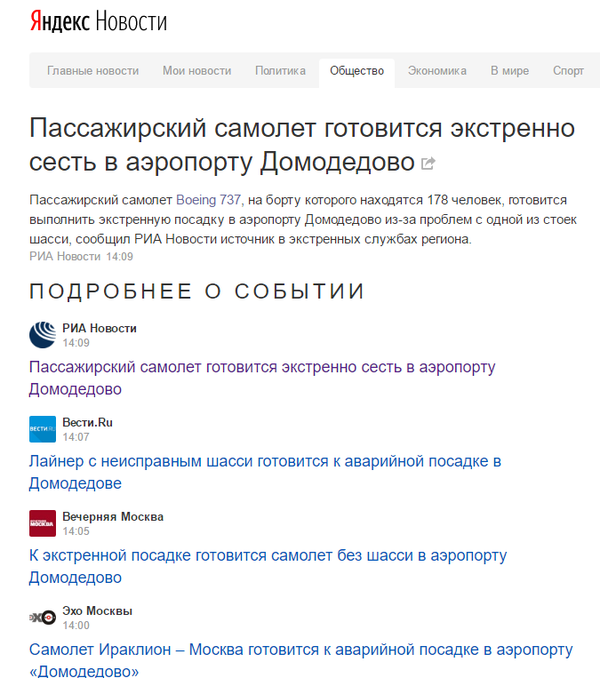The height and width of the screenshot is (678, 600).
Task: Open the В мире tab
Action: pos(509,70)
